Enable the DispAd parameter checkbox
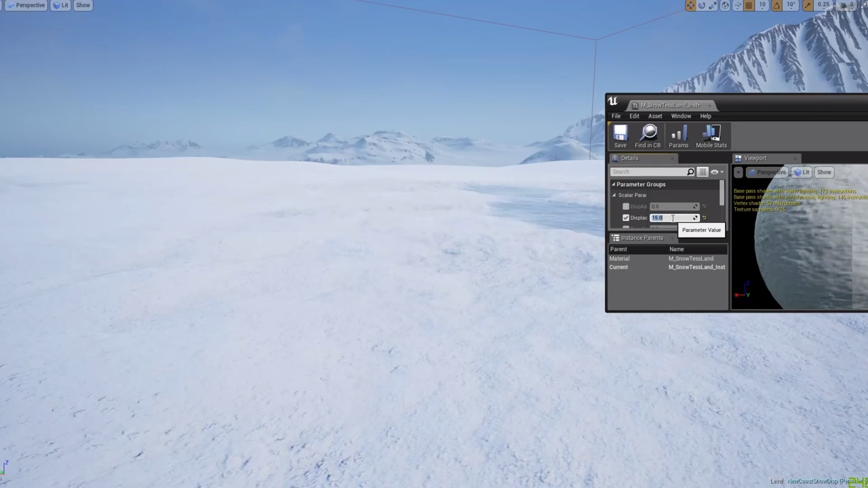The height and width of the screenshot is (488, 868). coord(625,206)
